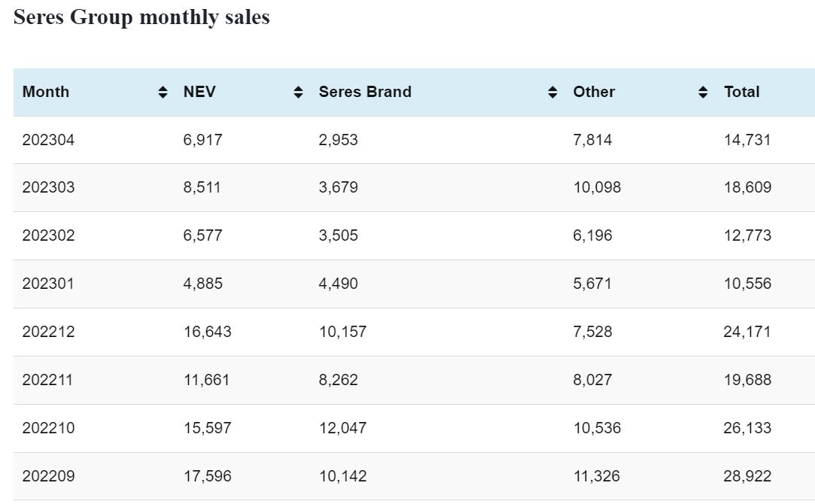The width and height of the screenshot is (815, 504).
Task: Click the Total value 28,922
Action: point(747,476)
